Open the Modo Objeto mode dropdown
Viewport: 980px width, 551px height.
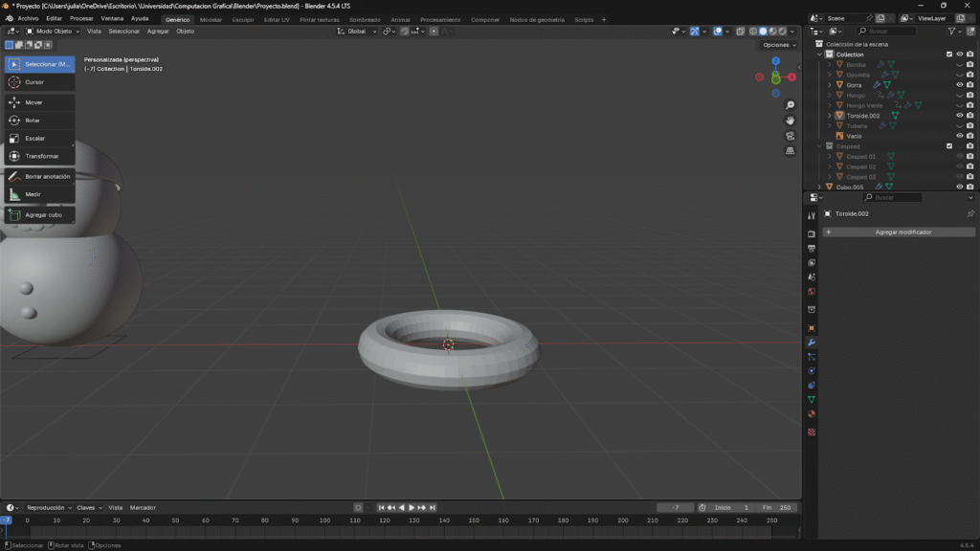coord(53,32)
